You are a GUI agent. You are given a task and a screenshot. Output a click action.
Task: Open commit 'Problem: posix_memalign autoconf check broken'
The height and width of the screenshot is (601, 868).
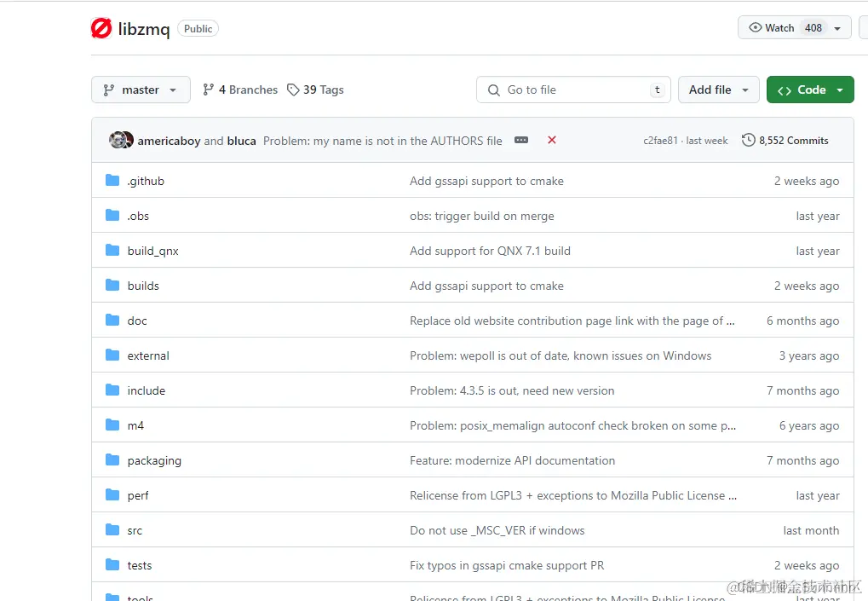(572, 425)
